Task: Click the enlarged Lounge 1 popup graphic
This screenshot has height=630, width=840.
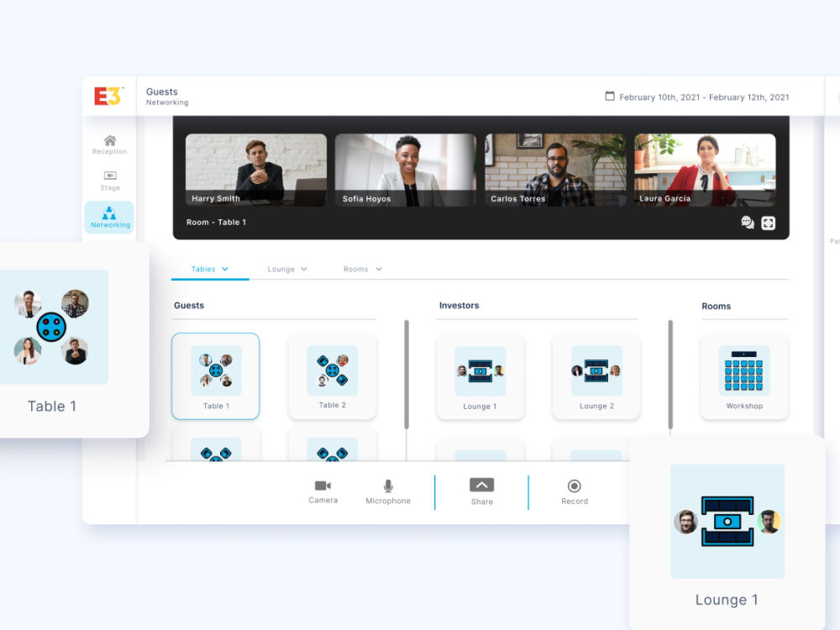Action: point(727,522)
